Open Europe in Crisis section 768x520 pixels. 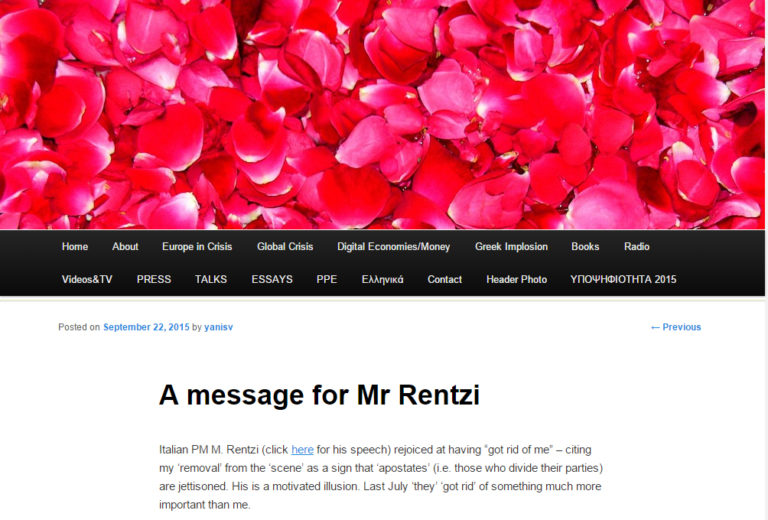pyautogui.click(x=197, y=247)
